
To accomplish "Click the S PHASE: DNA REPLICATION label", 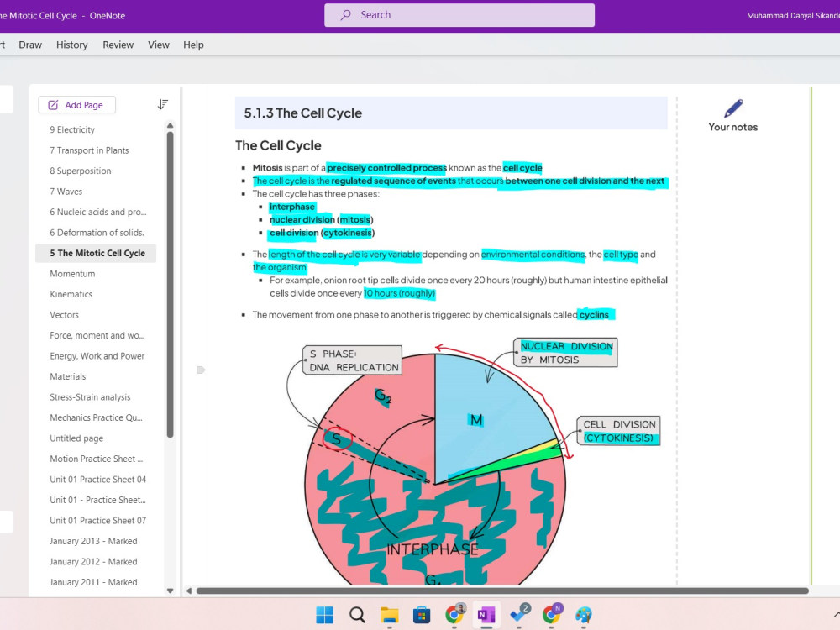I will point(353,360).
